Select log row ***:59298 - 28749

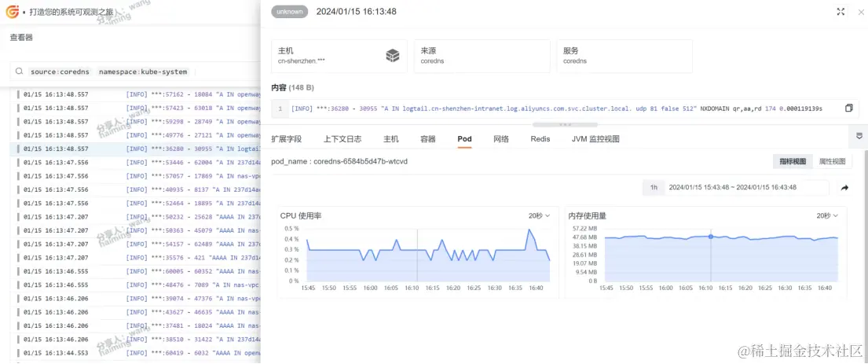click(x=136, y=121)
